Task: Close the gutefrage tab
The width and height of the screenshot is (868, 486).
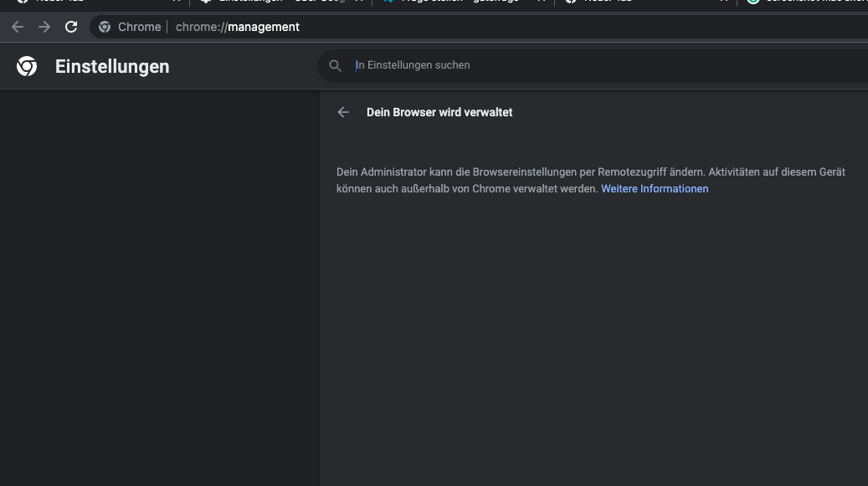Action: [x=541, y=2]
